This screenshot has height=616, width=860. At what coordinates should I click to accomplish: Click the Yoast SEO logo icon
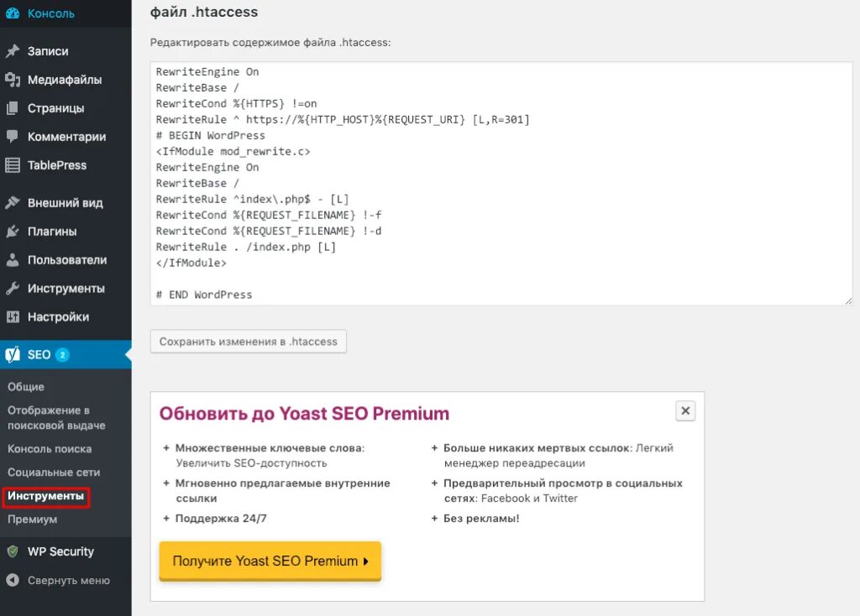point(12,355)
